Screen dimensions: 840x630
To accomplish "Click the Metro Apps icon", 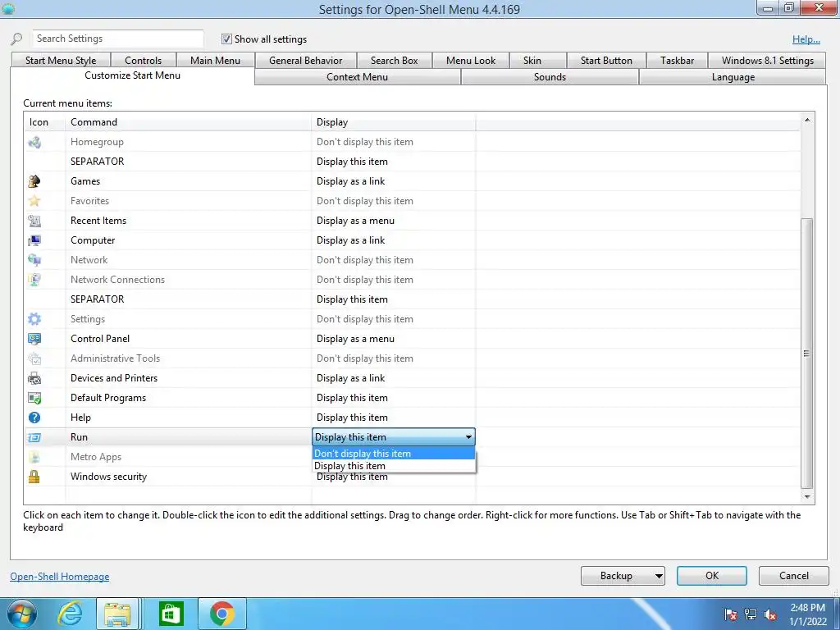I will (x=34, y=457).
